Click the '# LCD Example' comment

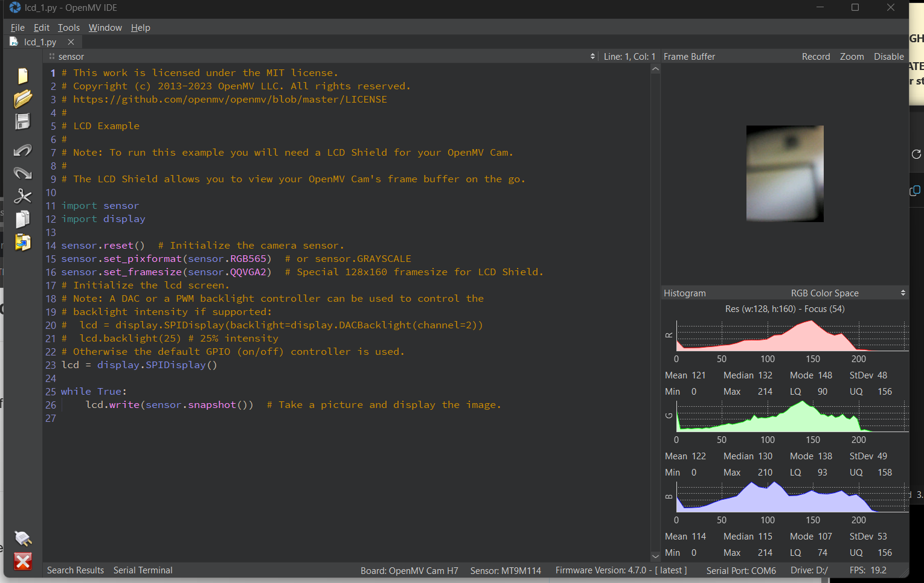coord(100,126)
